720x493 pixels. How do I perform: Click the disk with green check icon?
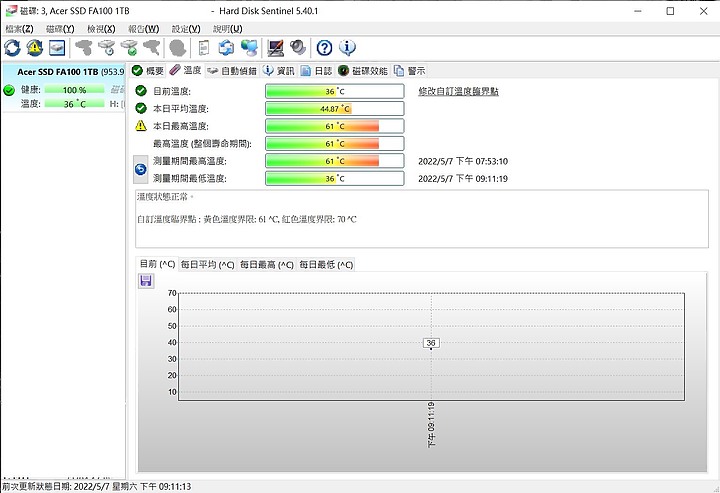pyautogui.click(x=129, y=48)
